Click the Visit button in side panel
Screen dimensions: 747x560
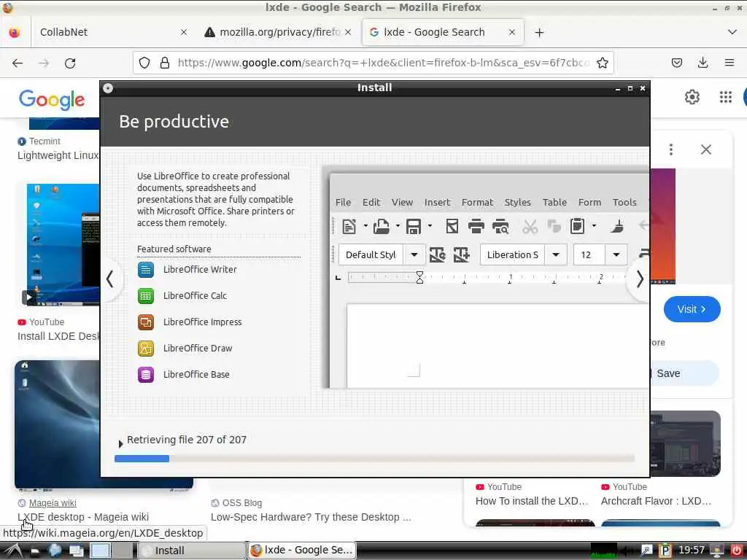tap(692, 309)
